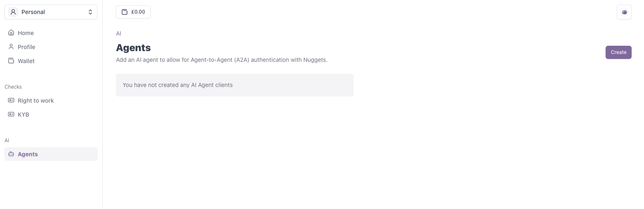This screenshot has height=209, width=644.
Task: Click the Create button
Action: [x=618, y=52]
